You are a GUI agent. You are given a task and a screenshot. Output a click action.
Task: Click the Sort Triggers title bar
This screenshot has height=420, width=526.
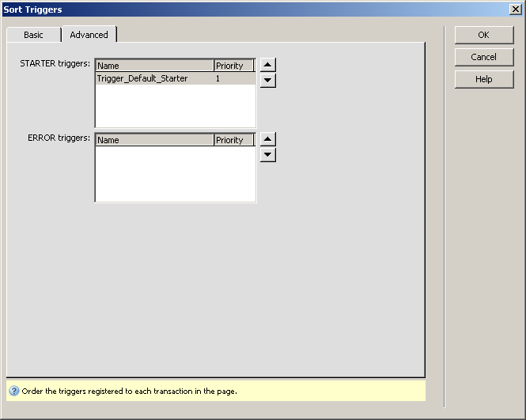237,9
